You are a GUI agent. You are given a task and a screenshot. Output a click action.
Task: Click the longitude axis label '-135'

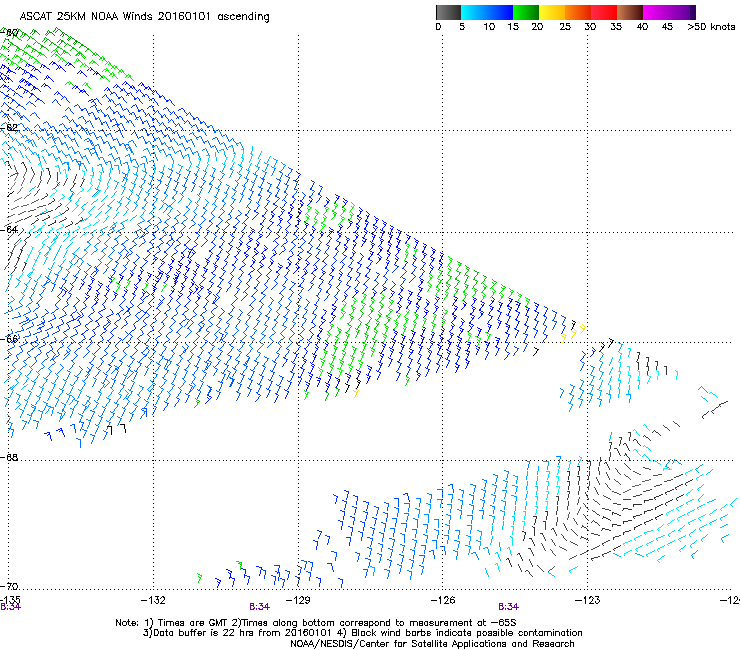click(10, 599)
